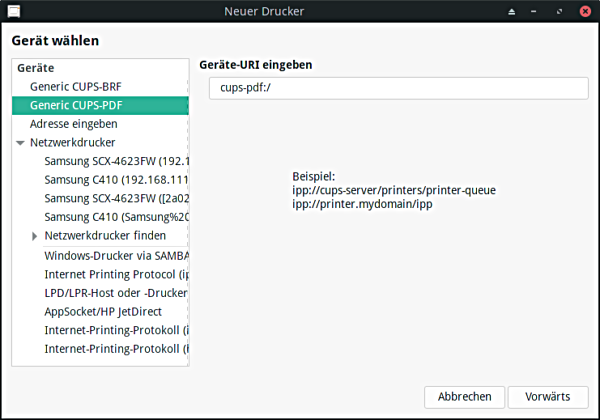Choose LPD/LPR-Host oder -Drucker
The height and width of the screenshot is (420, 600).
[x=116, y=293]
